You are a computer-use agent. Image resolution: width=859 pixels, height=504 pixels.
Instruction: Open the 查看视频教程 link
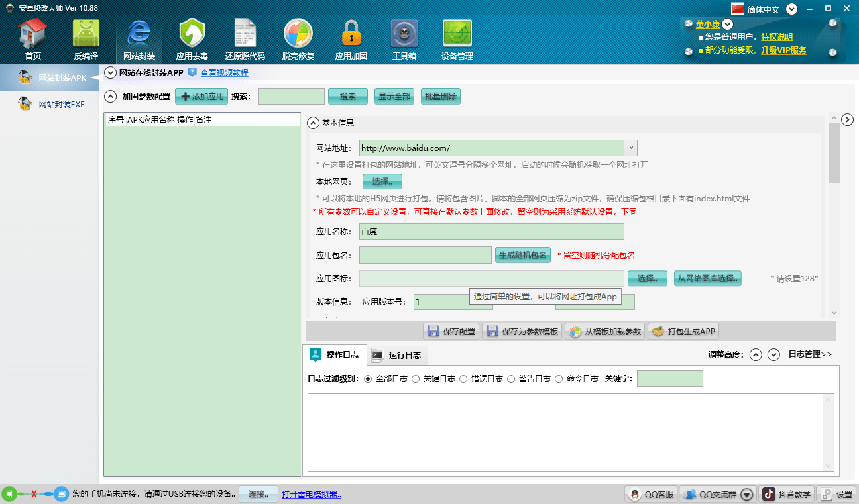click(x=225, y=73)
